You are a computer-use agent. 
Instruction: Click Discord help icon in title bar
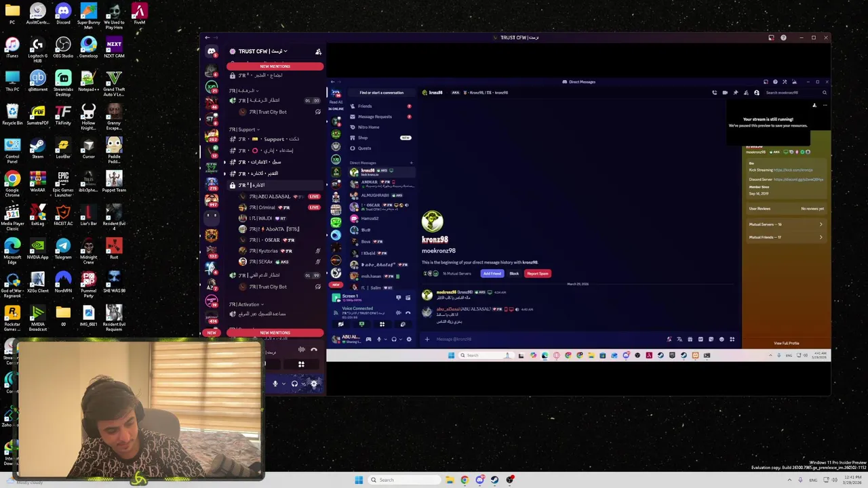click(x=783, y=38)
